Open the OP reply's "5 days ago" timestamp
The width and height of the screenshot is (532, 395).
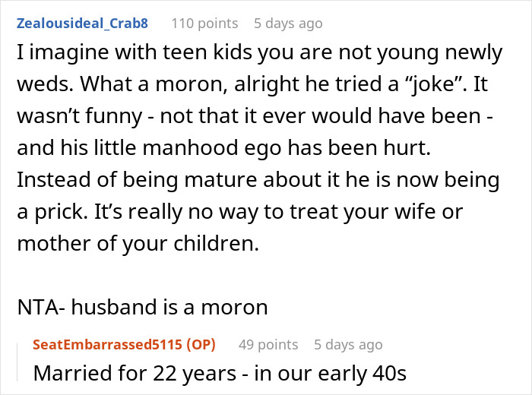(x=348, y=344)
